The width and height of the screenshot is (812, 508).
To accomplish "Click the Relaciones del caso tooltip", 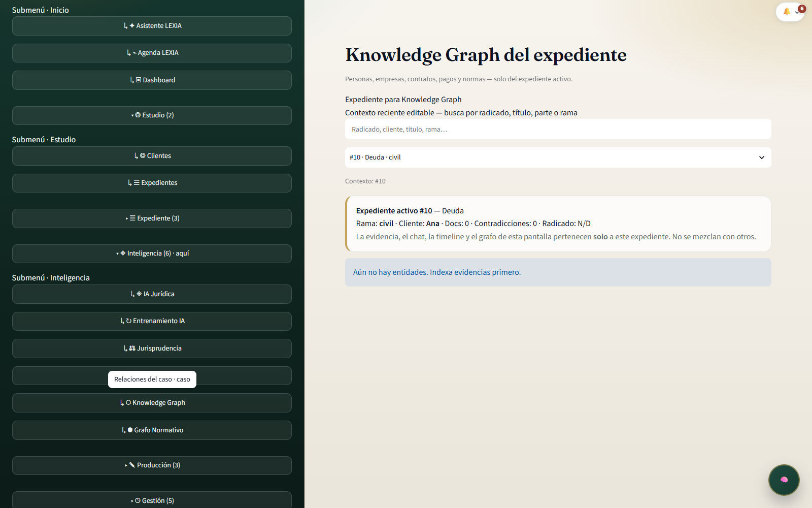I will [x=152, y=379].
